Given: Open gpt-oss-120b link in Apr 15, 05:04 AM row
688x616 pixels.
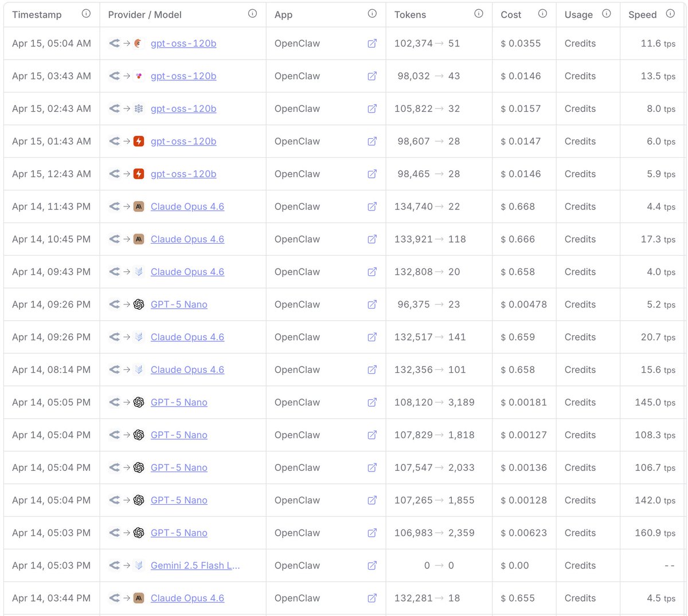Looking at the screenshot, I should point(183,44).
